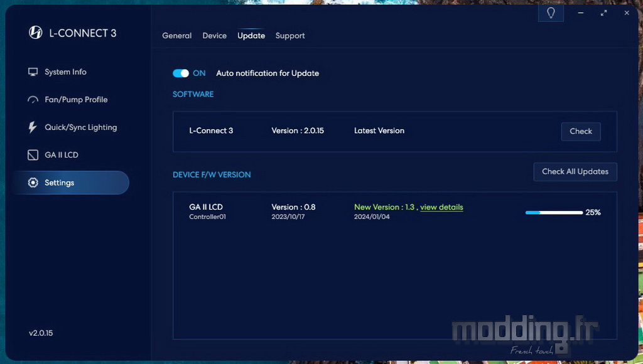Viewport: 643px width, 364px height.
Task: Click the Version : 0.8 text
Action: click(x=293, y=207)
